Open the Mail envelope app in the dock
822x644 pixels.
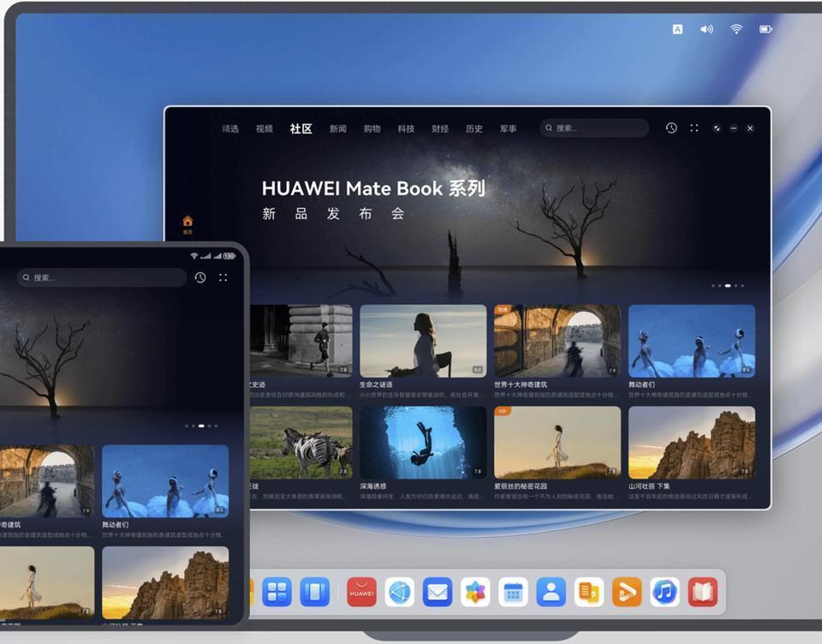pyautogui.click(x=438, y=592)
